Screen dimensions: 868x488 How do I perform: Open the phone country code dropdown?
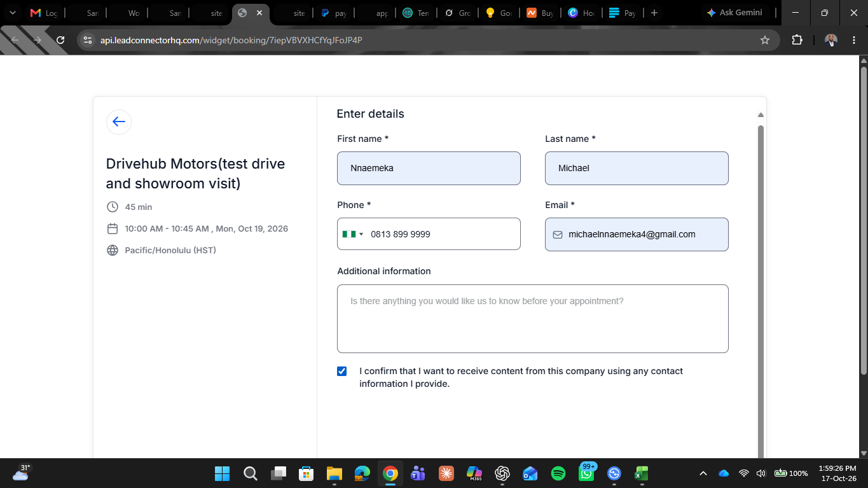[354, 234]
